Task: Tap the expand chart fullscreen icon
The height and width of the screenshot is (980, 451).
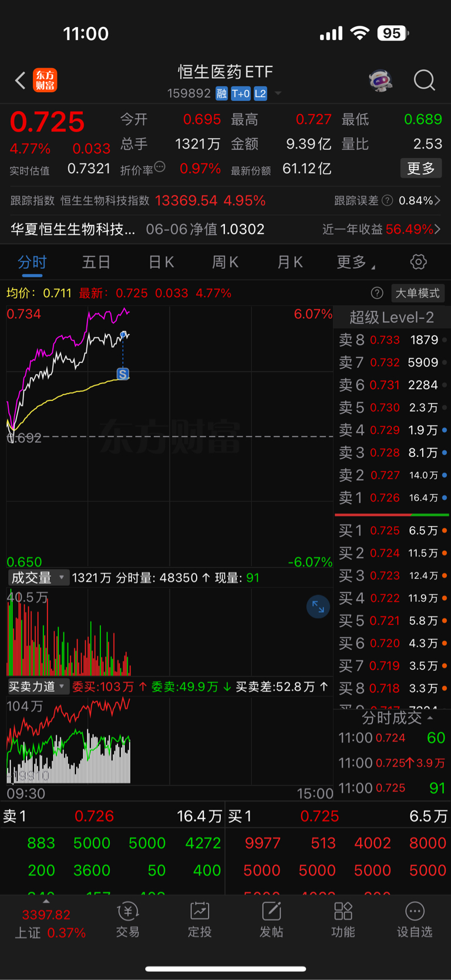Action: [x=318, y=607]
